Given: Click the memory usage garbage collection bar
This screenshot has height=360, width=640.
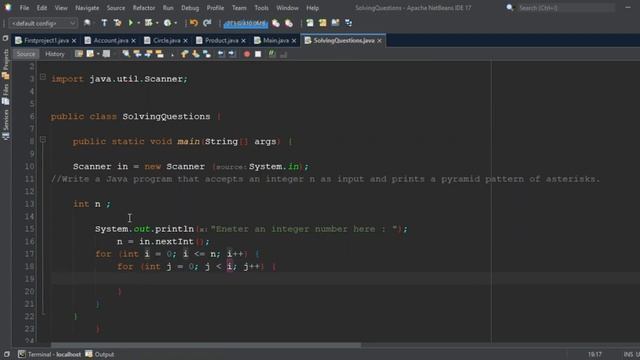Looking at the screenshot, I should [246, 24].
